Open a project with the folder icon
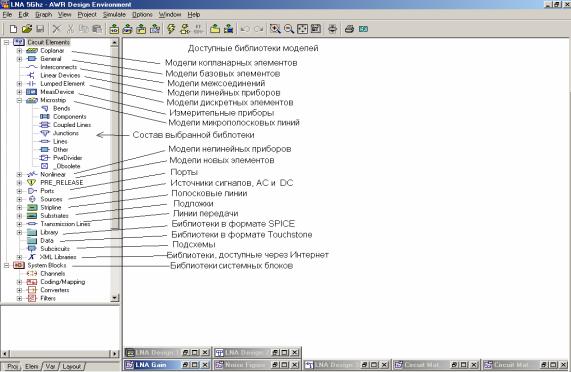Screen dimensions: 571x372 click(x=27, y=29)
